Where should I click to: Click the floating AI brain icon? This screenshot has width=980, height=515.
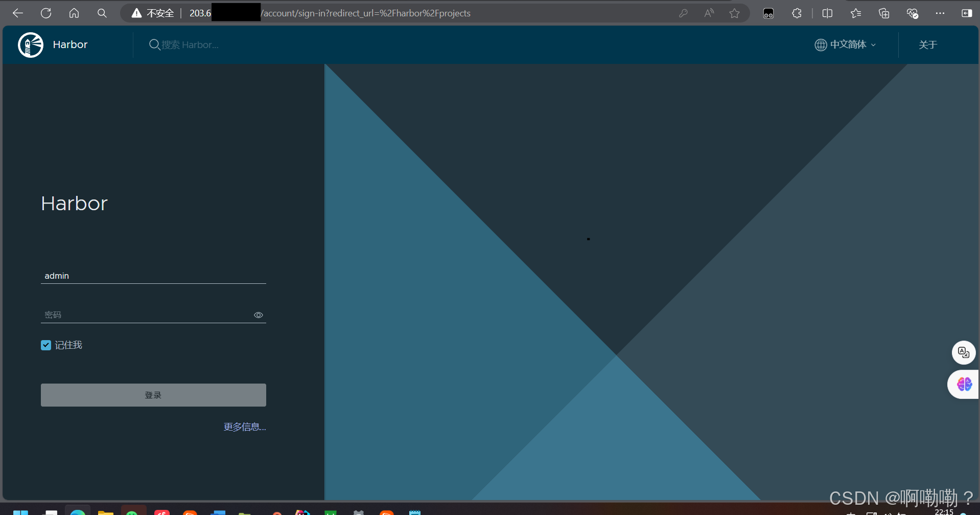(964, 384)
